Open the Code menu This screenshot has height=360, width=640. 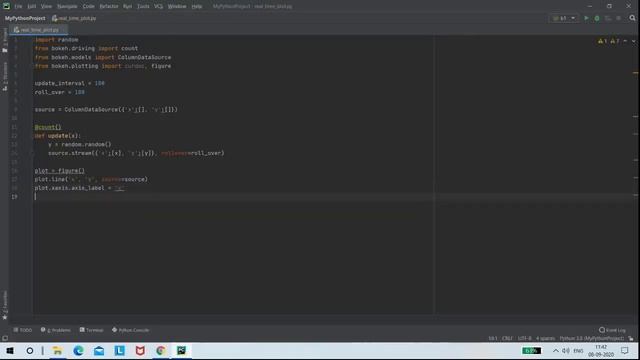(88, 7)
